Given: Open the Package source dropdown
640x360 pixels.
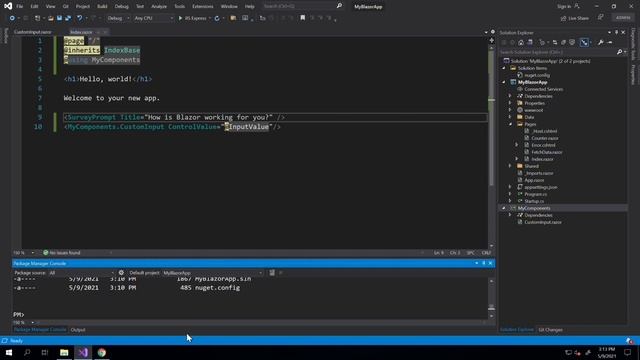Looking at the screenshot, I should (82, 273).
